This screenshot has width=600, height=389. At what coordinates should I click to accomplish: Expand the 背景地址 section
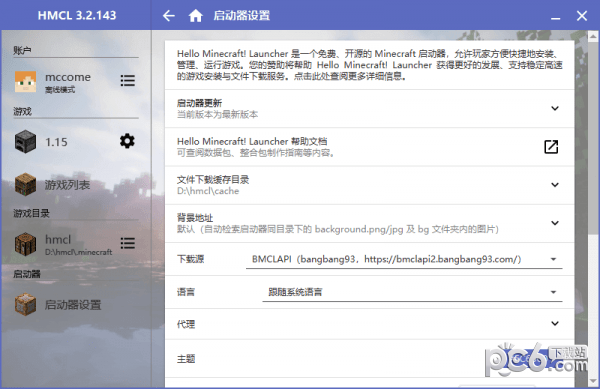click(x=555, y=223)
